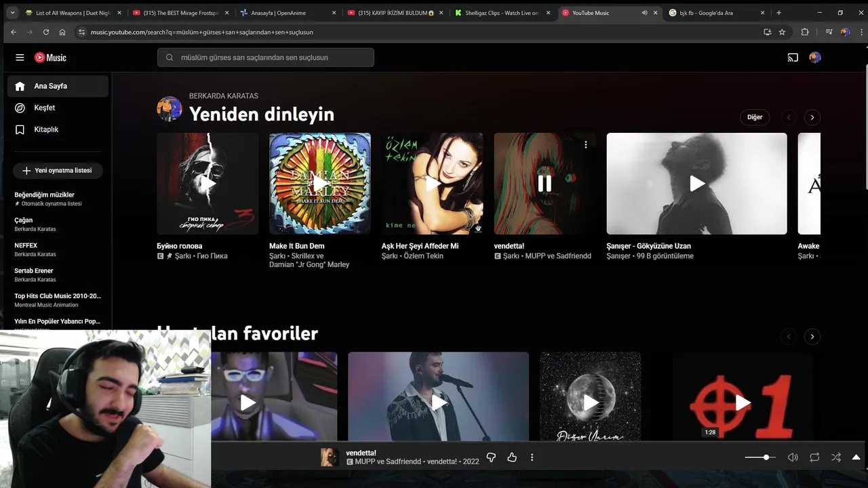Viewport: 868px width, 488px height.
Task: Show previous items in Yeniden dinleyin carousel
Action: click(789, 117)
